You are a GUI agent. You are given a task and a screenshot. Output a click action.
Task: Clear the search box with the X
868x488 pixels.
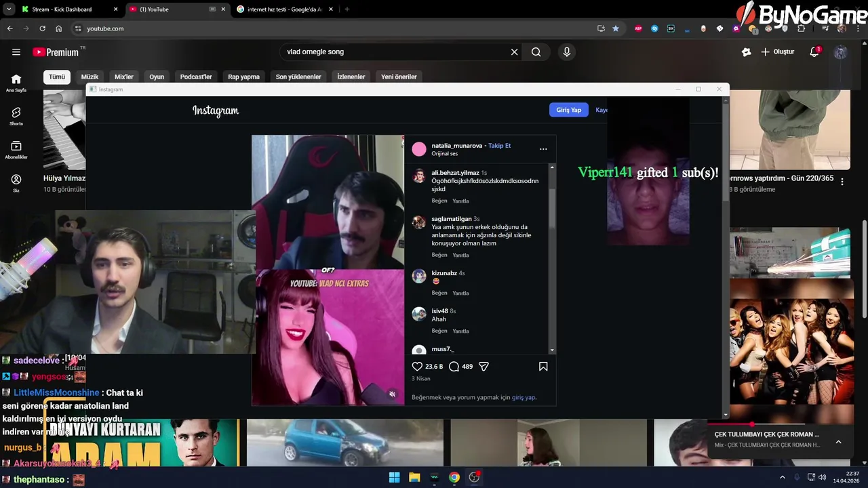tap(514, 52)
